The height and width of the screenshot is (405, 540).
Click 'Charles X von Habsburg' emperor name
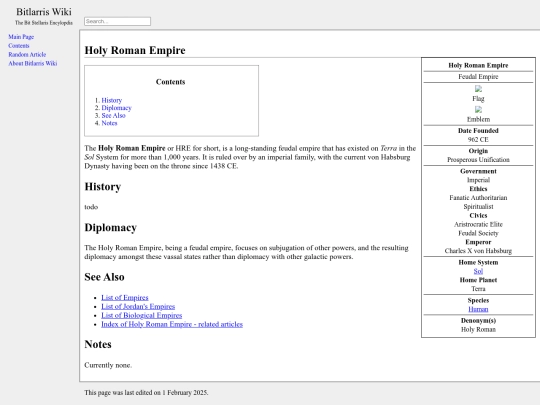(x=478, y=251)
